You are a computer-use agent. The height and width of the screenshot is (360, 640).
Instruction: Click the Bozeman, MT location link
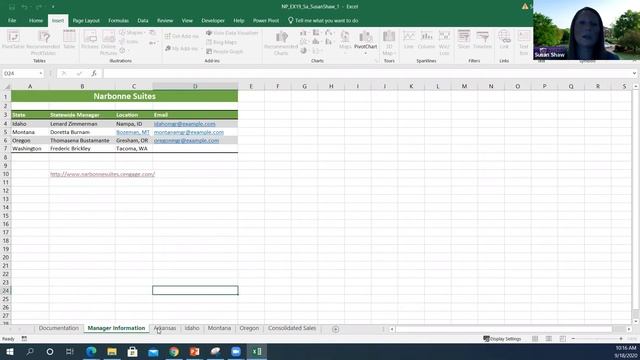pos(133,132)
